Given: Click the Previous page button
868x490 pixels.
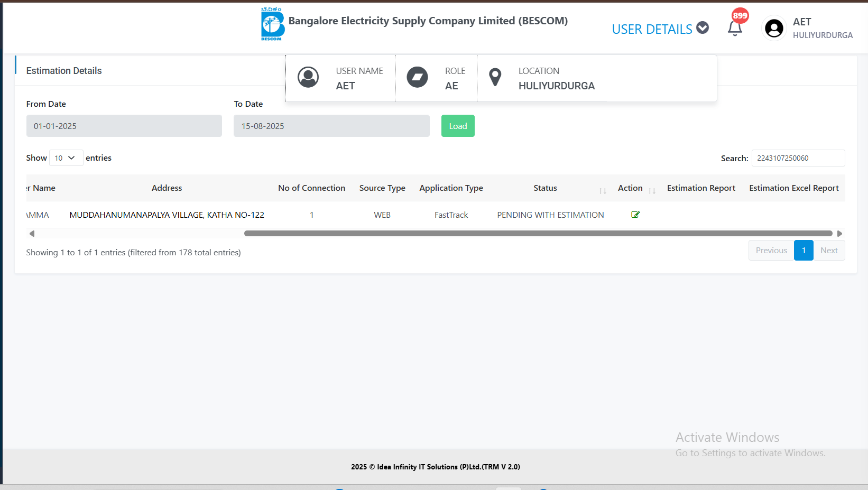Looking at the screenshot, I should pyautogui.click(x=771, y=251).
